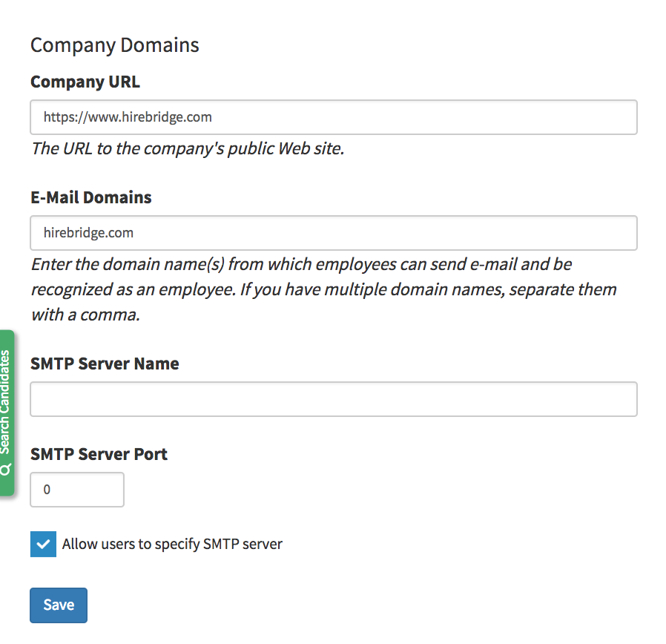
Task: Click the 0 value in the port box
Action: click(x=47, y=490)
